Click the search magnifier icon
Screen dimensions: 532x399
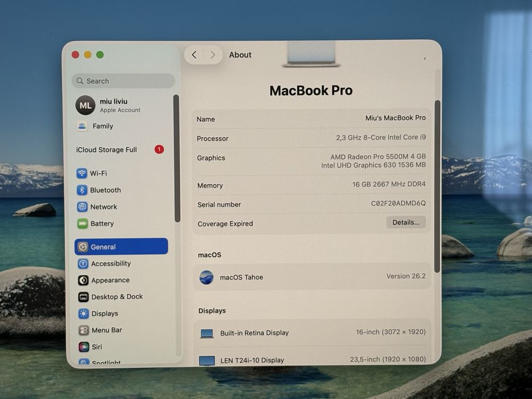[80, 81]
